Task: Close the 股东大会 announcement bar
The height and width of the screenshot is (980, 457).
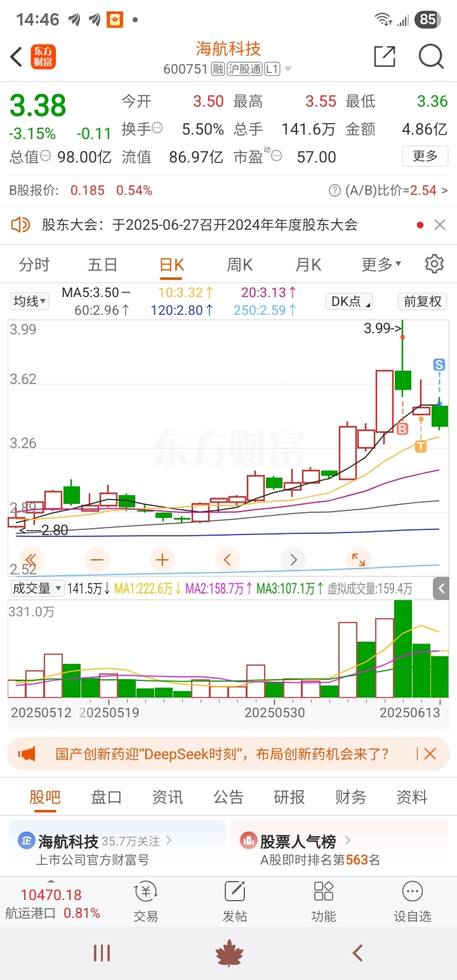Action: 439,225
